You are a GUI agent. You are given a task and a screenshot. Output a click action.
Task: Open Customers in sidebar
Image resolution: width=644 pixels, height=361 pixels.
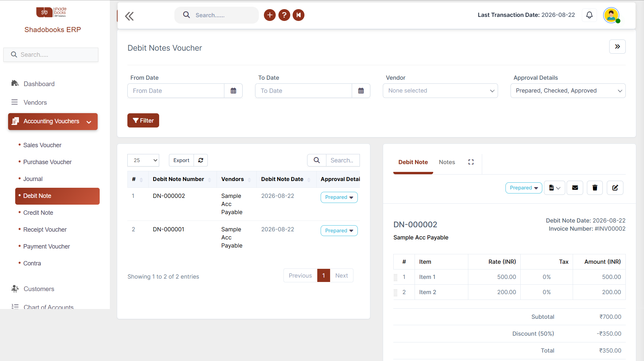39,289
